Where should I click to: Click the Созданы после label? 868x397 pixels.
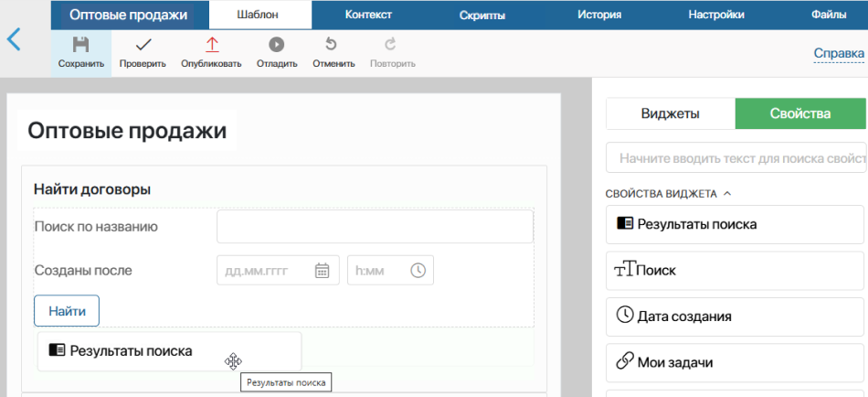(x=83, y=271)
